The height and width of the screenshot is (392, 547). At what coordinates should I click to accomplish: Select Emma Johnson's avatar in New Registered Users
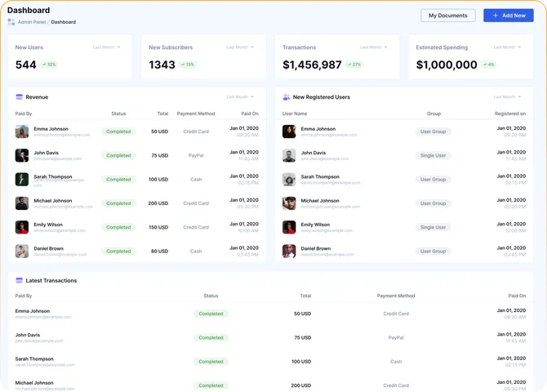tap(289, 131)
